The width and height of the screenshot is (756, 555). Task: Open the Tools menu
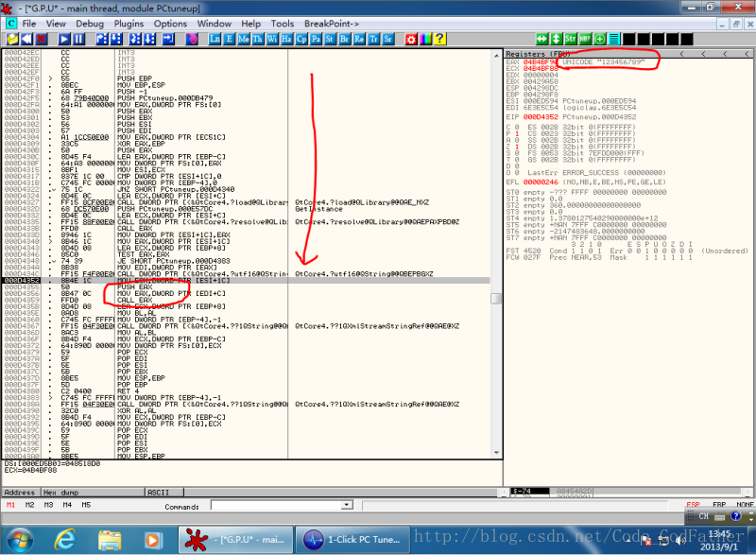[282, 24]
